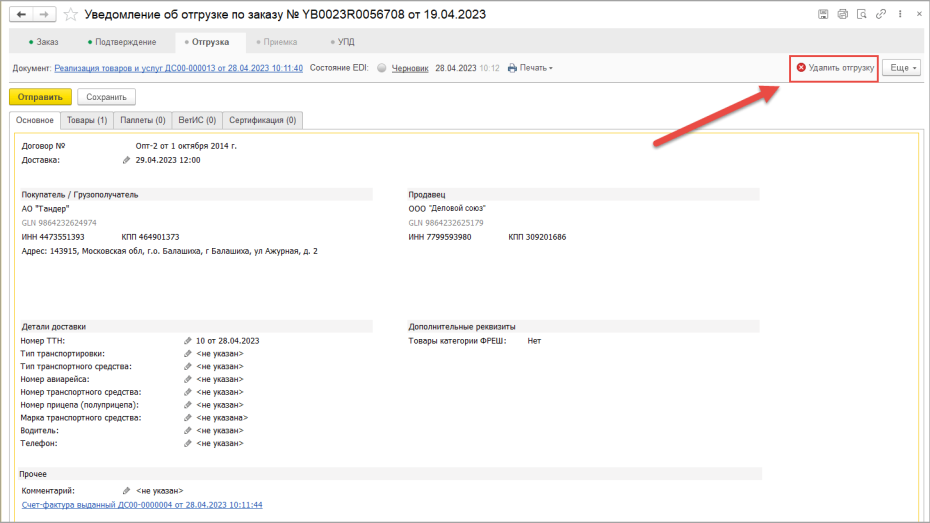
Task: Go to the Подтверждение stage tab
Action: pyautogui.click(x=122, y=42)
